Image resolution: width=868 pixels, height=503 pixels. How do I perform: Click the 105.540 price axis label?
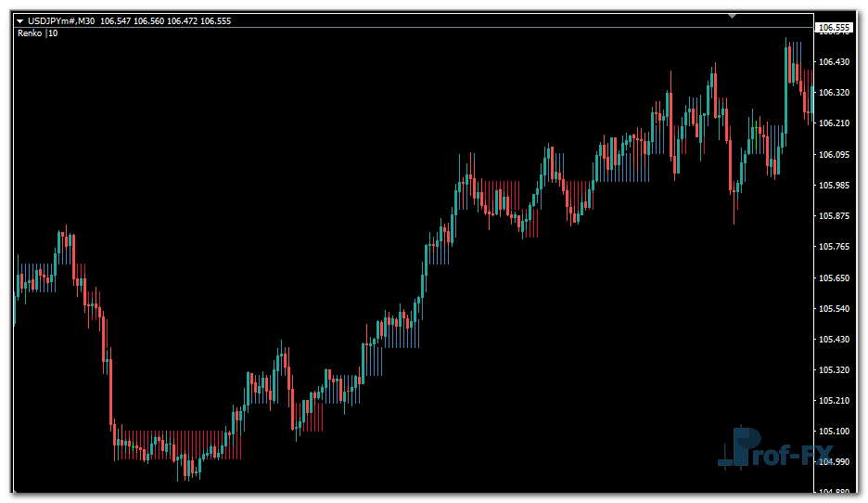835,309
